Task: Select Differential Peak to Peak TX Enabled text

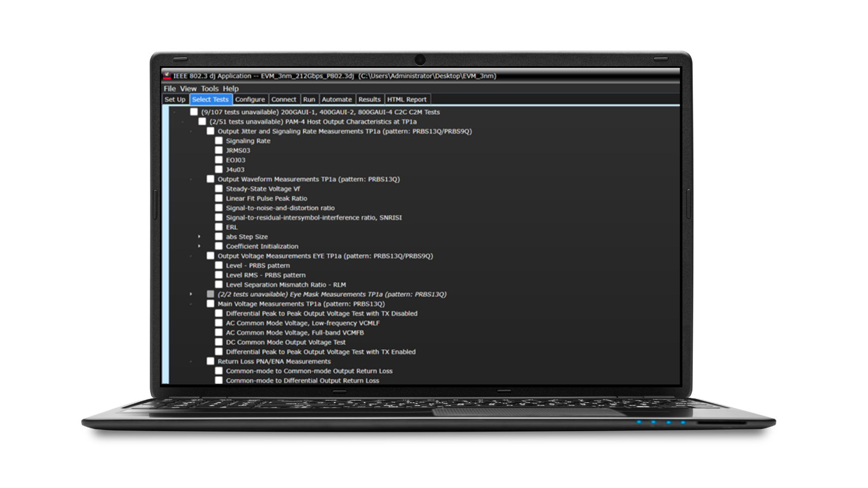Action: pos(321,351)
